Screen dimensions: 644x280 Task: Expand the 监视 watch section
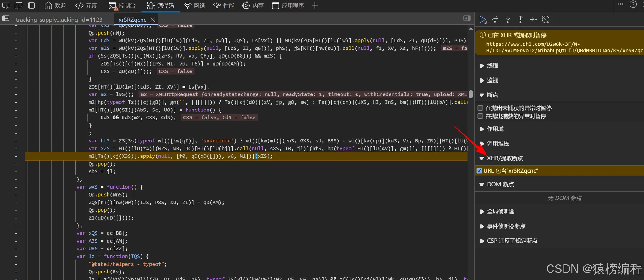click(x=492, y=80)
